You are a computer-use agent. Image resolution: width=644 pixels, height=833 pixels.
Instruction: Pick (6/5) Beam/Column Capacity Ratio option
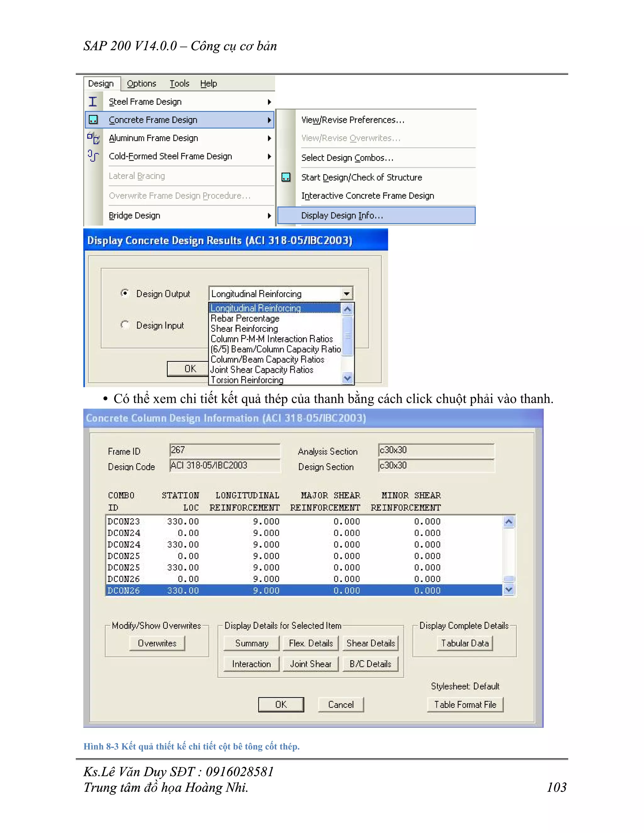[x=275, y=349]
